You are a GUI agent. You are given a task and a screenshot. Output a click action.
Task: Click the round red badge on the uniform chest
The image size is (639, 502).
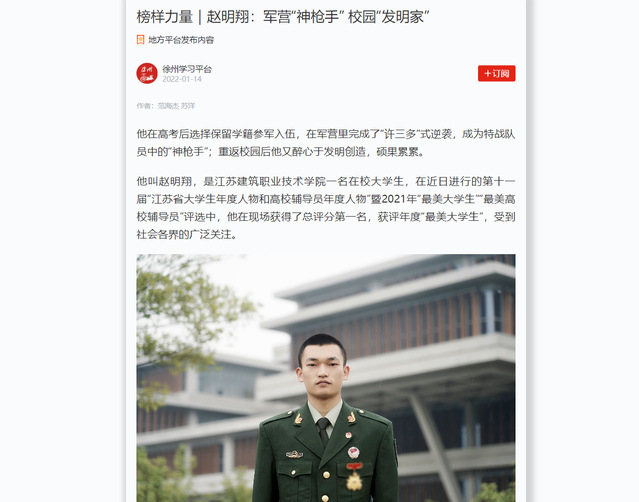pos(353,452)
